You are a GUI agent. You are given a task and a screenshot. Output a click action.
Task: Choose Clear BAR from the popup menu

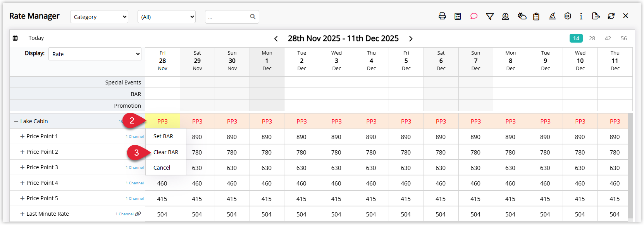[x=166, y=152]
